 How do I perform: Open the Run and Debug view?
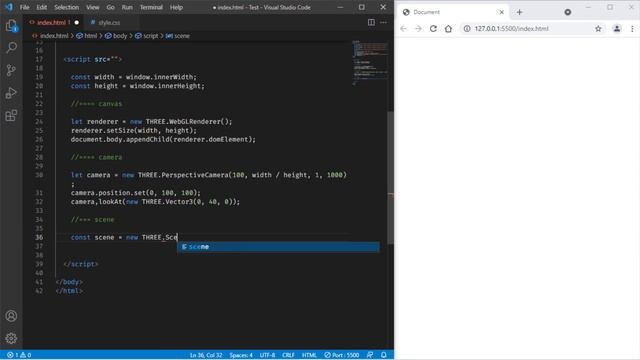click(x=11, y=93)
